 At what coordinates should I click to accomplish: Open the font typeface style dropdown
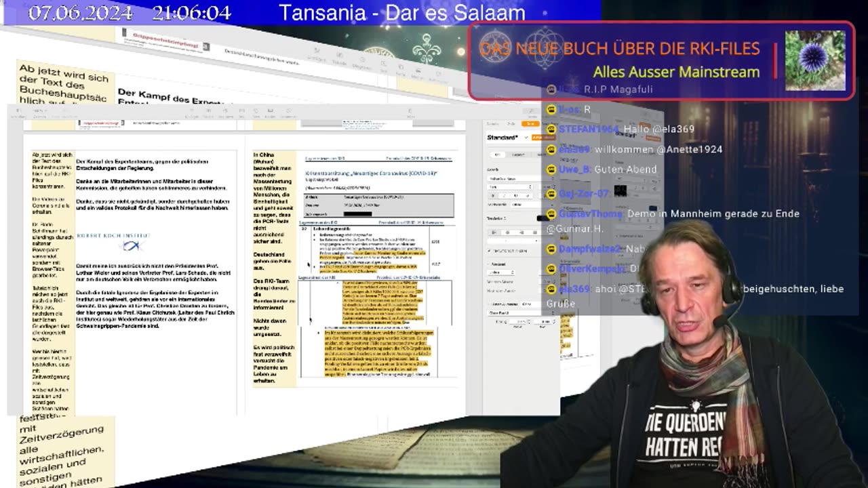[x=510, y=187]
